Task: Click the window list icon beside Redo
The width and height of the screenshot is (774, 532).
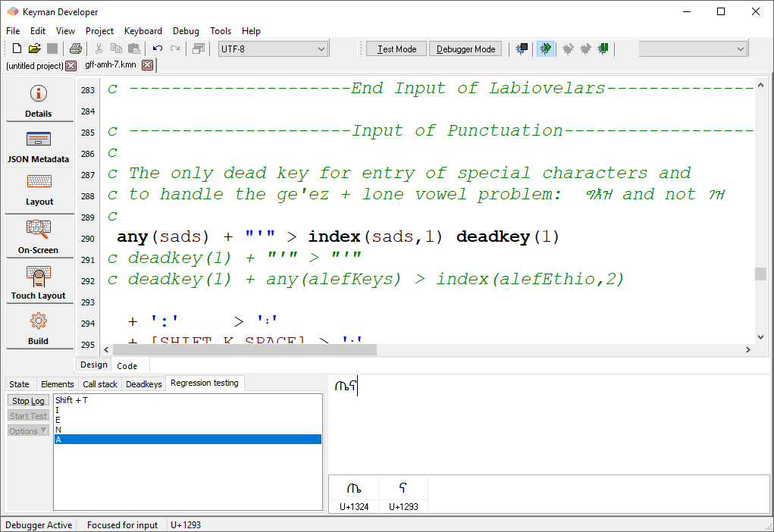Action: pos(199,49)
